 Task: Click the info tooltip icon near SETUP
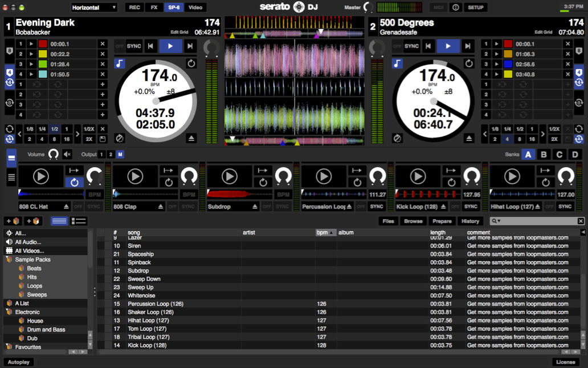tap(456, 7)
